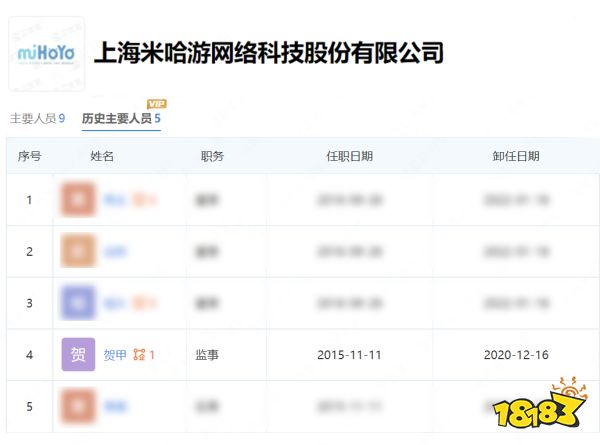Click row number 4
Image resolution: width=600 pixels, height=445 pixels.
click(x=29, y=355)
